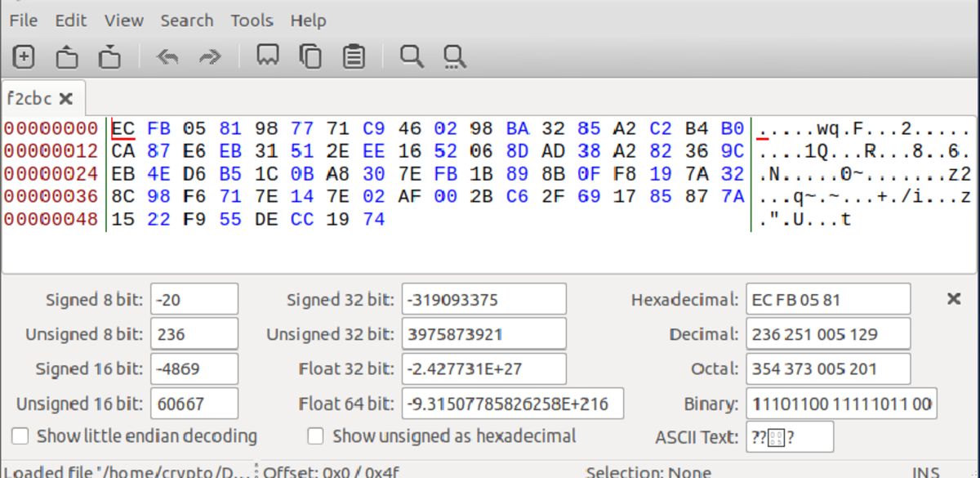The height and width of the screenshot is (478, 980).
Task: Select hex byte DE in last row
Action: coord(265,219)
